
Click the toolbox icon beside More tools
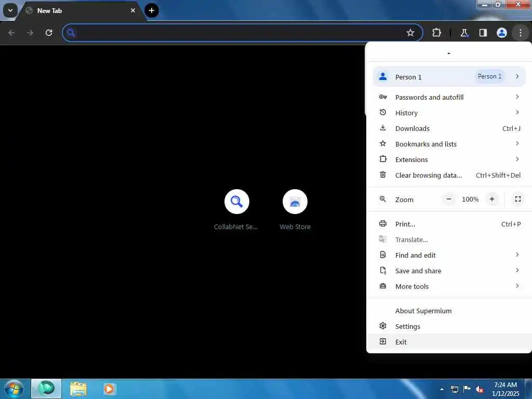(383, 286)
